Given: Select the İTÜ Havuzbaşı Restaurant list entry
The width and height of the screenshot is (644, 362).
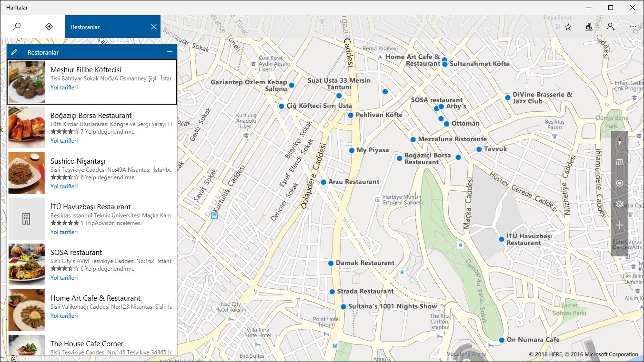Looking at the screenshot, I should (x=92, y=219).
